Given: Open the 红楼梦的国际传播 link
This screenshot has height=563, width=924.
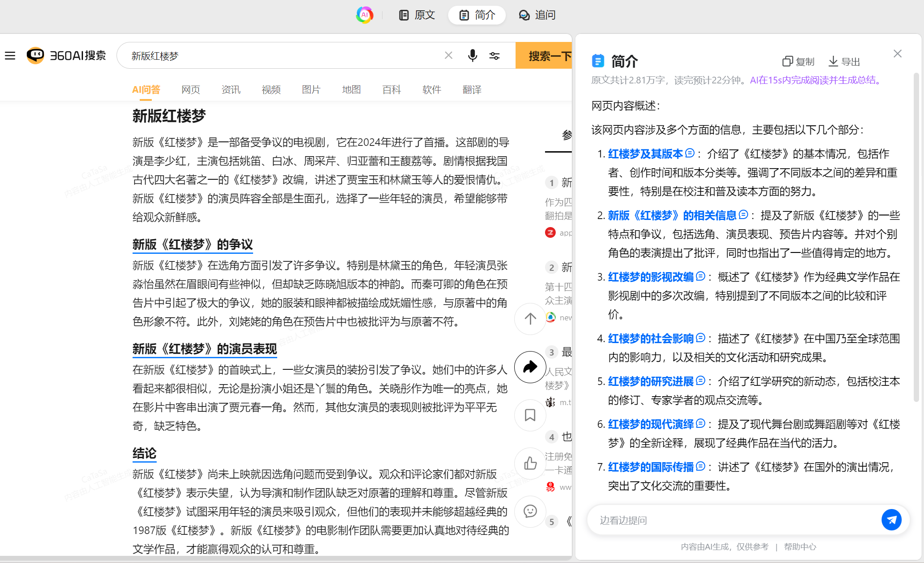Looking at the screenshot, I should click(x=651, y=467).
